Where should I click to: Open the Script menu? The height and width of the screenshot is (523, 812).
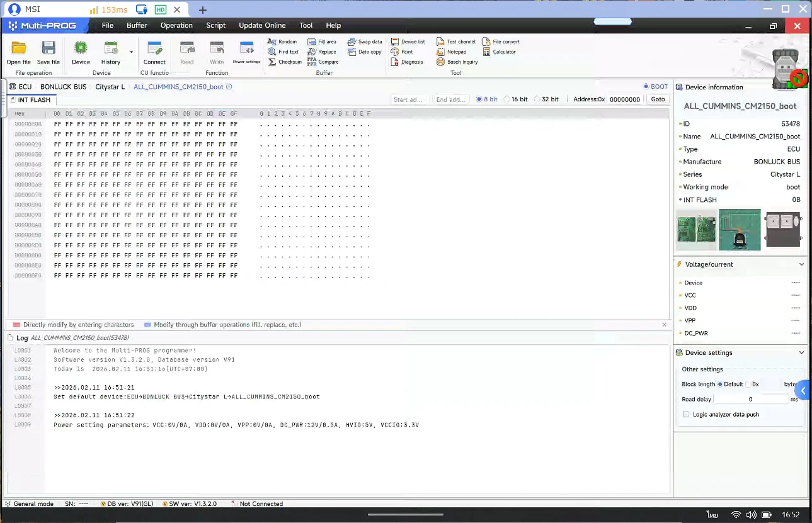coord(215,25)
